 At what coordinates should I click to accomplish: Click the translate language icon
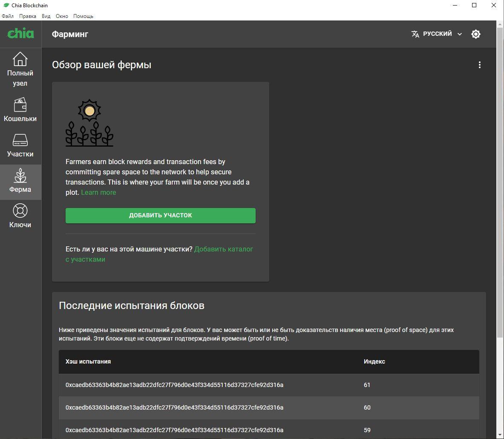tap(415, 34)
